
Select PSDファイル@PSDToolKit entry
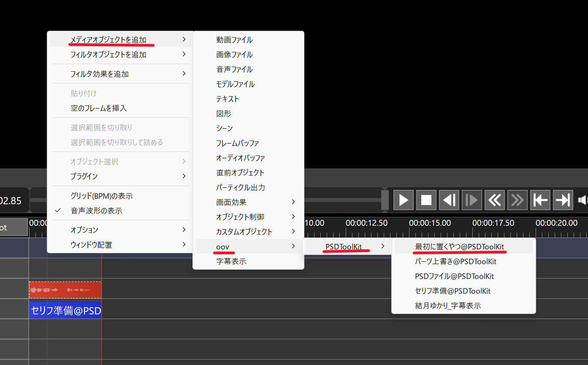click(x=454, y=276)
